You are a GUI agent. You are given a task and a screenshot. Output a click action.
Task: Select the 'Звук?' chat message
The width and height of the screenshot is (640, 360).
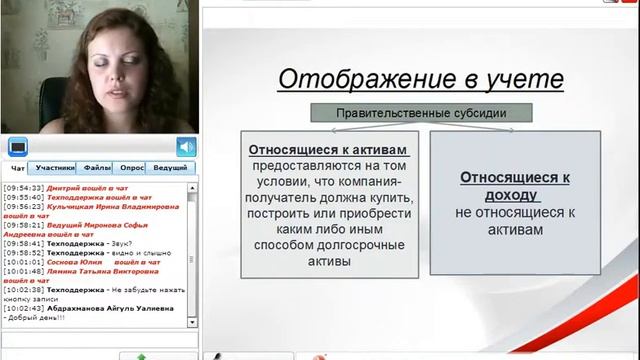coord(68,244)
